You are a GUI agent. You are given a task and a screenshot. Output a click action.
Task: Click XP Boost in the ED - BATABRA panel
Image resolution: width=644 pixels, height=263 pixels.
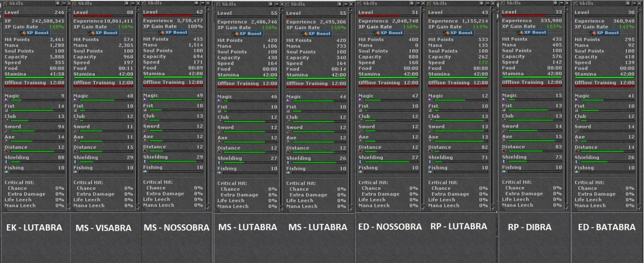click(604, 33)
